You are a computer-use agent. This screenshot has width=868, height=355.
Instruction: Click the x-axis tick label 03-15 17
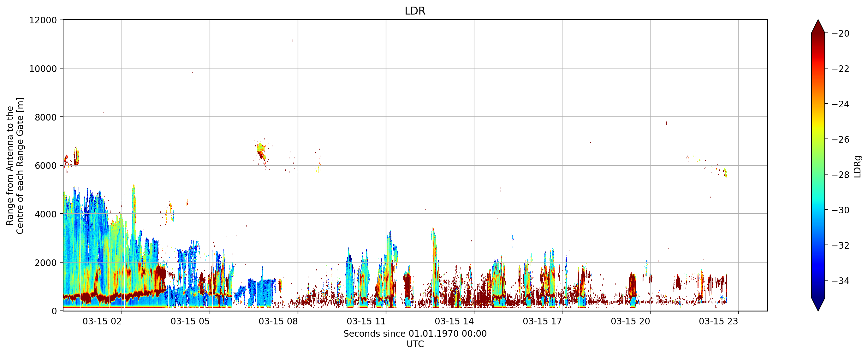543,321
